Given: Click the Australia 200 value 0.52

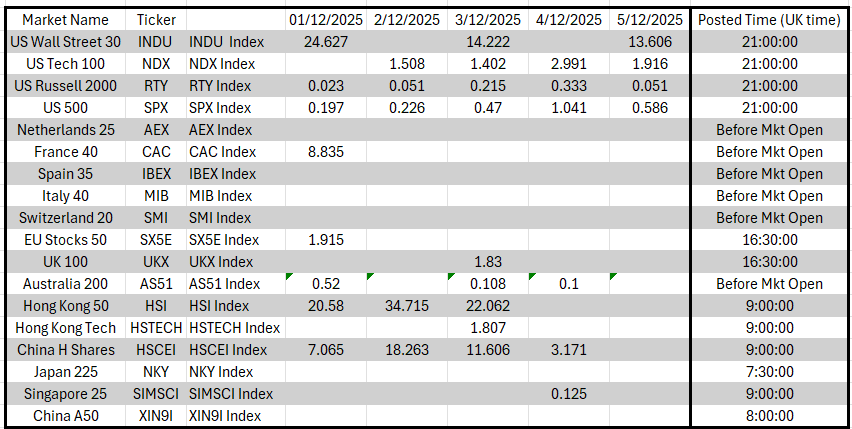Looking at the screenshot, I should pyautogui.click(x=325, y=284).
